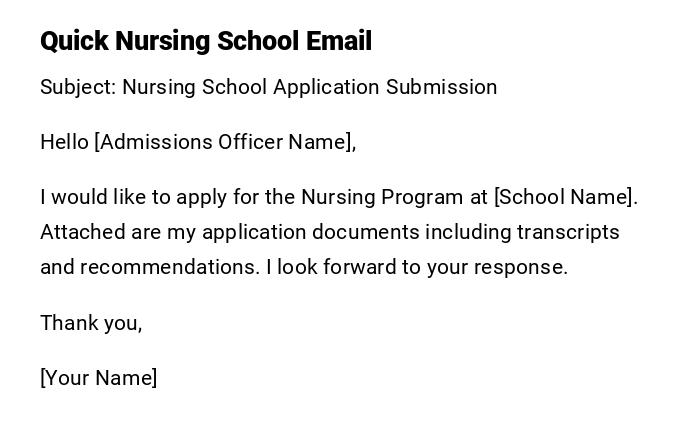Image resolution: width=700 pixels, height=440 pixels.
Task: Click the 'Thank you,' closing line
Action: (x=91, y=323)
